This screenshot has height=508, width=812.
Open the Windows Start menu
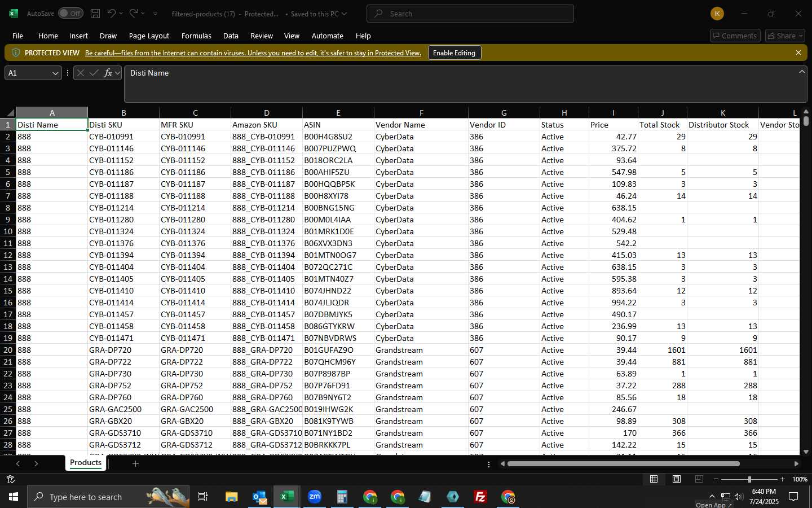coord(14,497)
